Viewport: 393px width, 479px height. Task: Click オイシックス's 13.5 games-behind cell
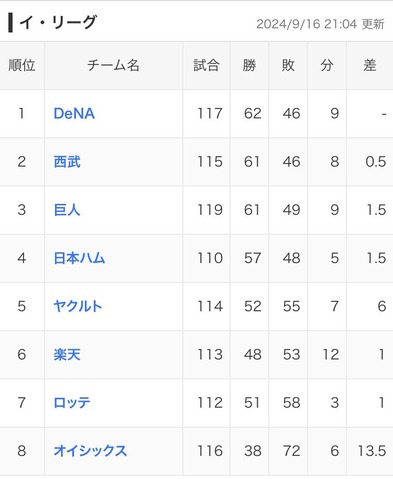[370, 451]
